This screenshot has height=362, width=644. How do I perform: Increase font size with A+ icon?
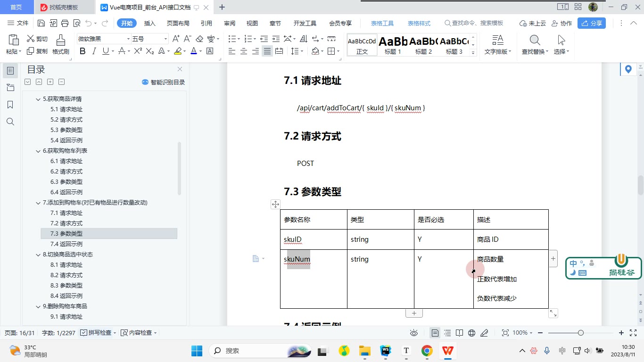click(176, 39)
